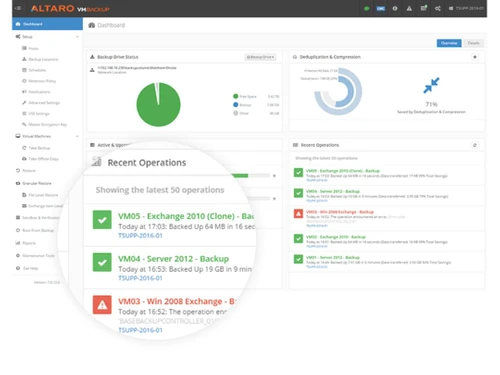The height and width of the screenshot is (375, 500).
Task: Click TSUPP-2016-01 host link under VM02
Action: [x=317, y=246]
